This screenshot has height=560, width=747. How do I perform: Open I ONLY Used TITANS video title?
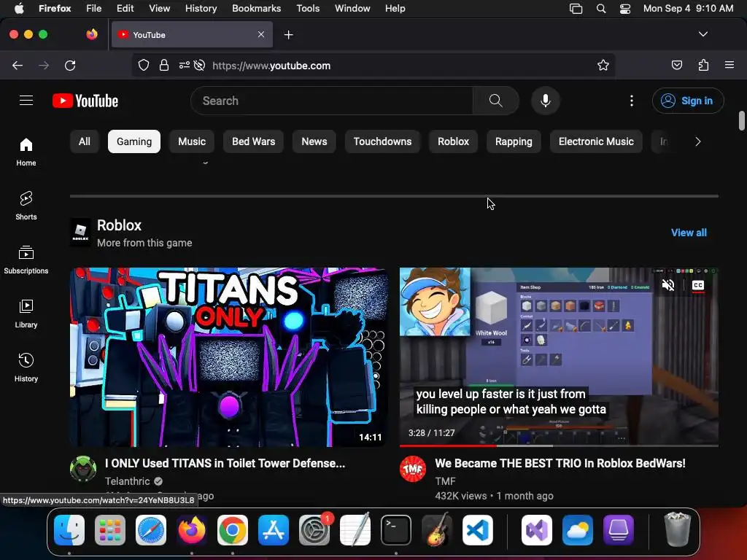[225, 463]
